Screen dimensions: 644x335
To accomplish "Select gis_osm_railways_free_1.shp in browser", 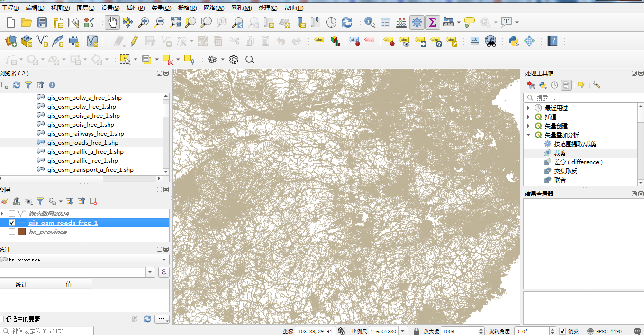I will click(85, 133).
